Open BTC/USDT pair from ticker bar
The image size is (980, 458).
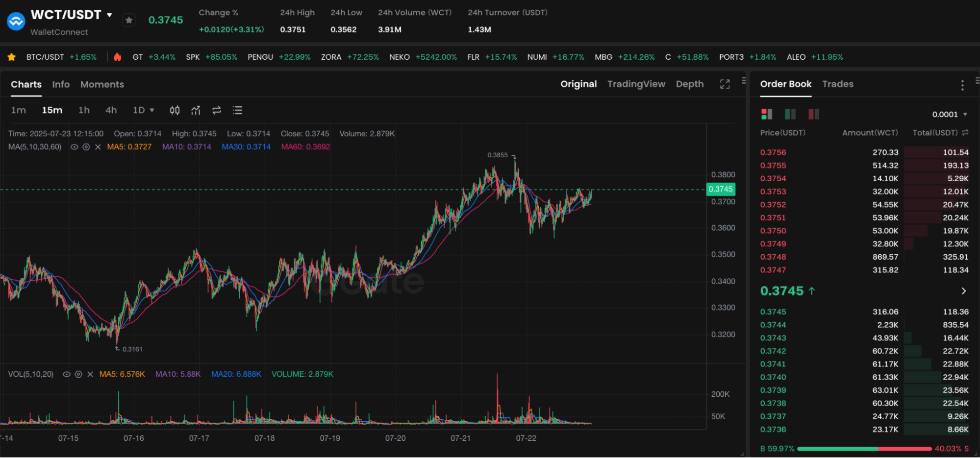(61, 57)
